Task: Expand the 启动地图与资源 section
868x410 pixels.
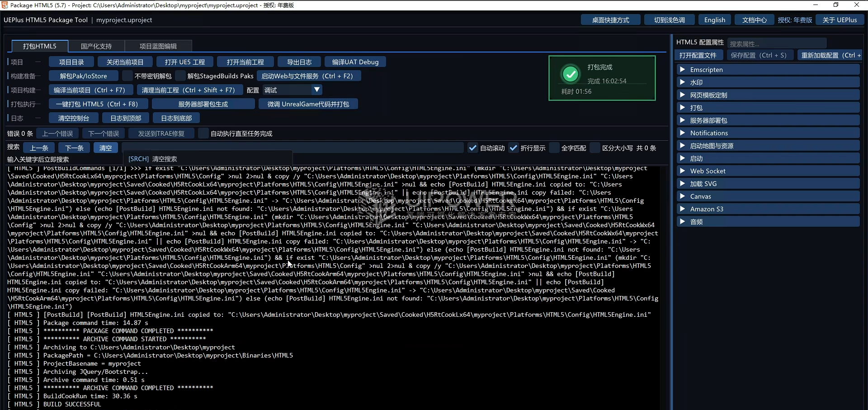Action: 768,146
